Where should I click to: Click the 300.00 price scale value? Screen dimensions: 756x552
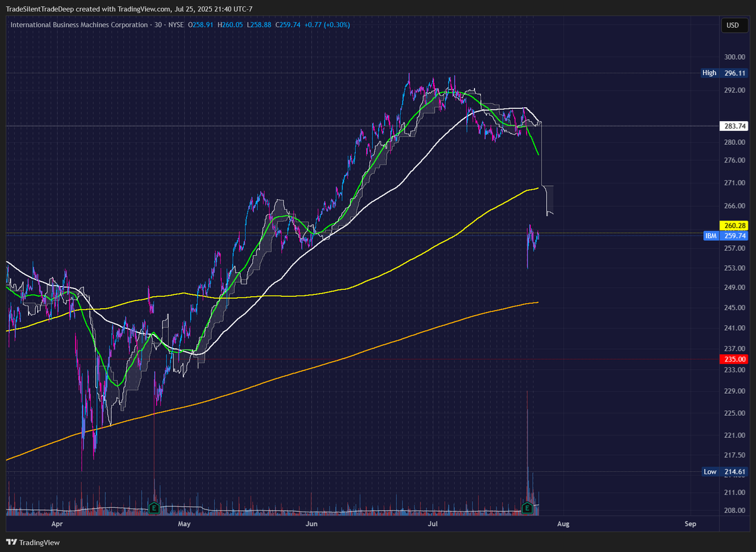coord(734,57)
